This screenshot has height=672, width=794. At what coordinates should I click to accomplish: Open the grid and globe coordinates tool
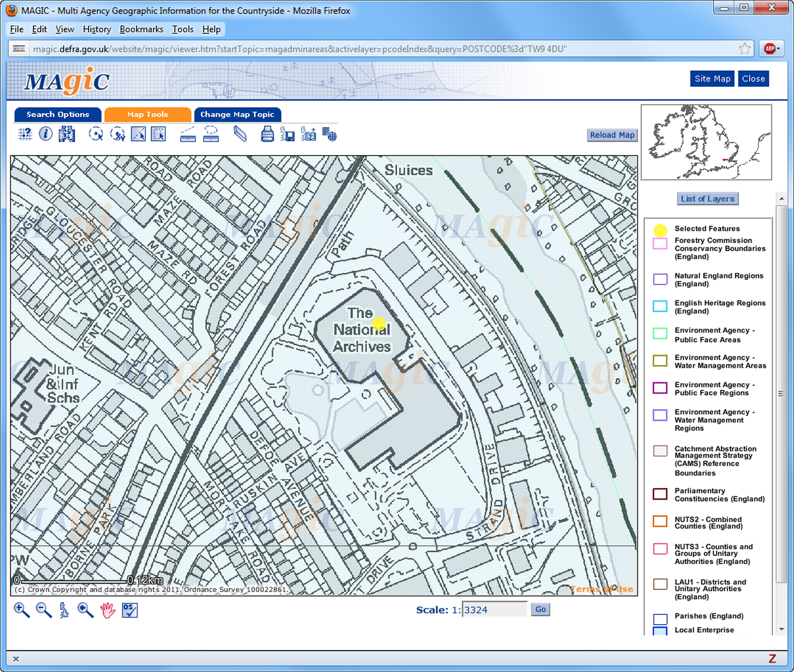329,134
